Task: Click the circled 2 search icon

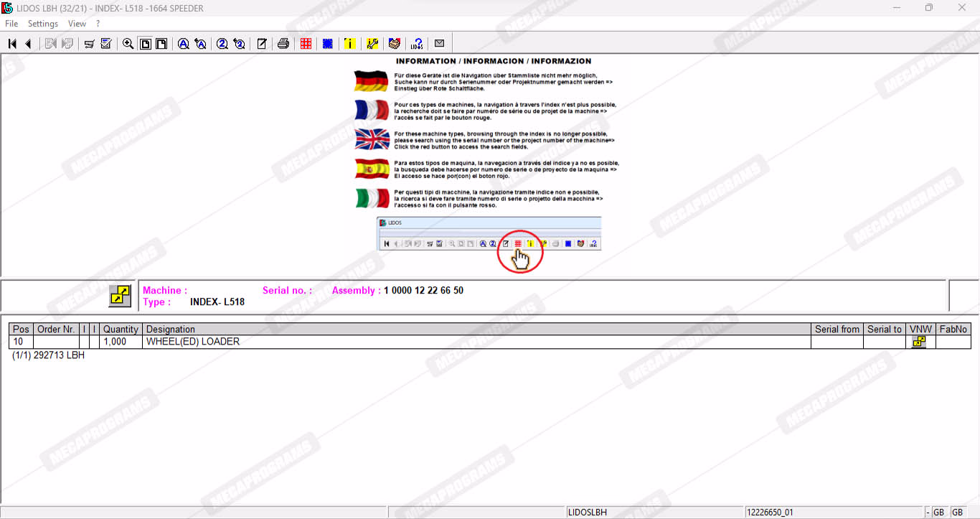Action: tap(222, 44)
